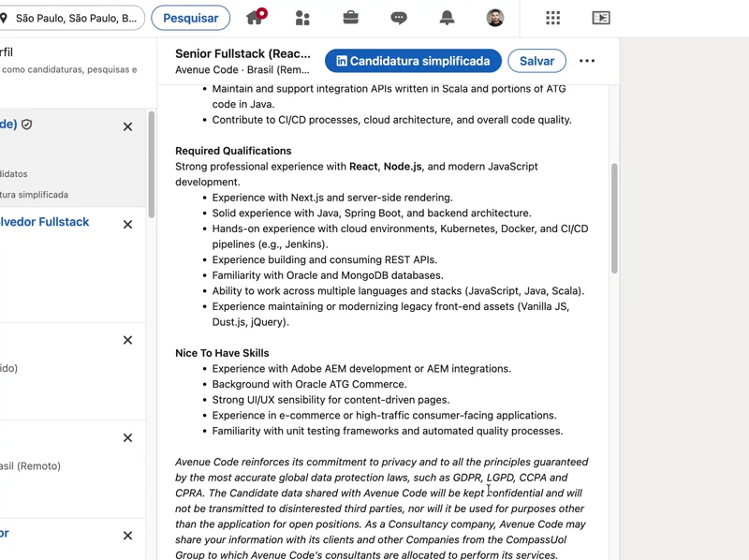Dismiss the Brasil (Remoto) job card
The height and width of the screenshot is (560, 749).
click(x=128, y=438)
